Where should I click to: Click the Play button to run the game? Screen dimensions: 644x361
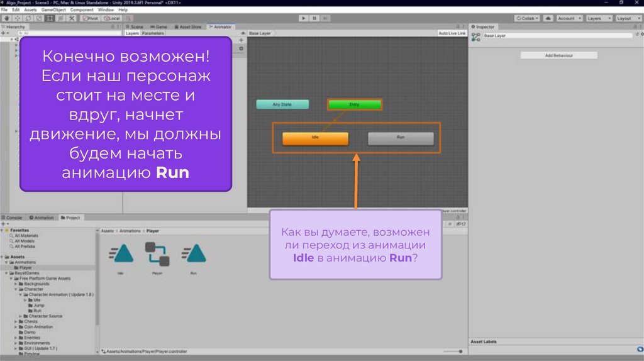tap(304, 18)
